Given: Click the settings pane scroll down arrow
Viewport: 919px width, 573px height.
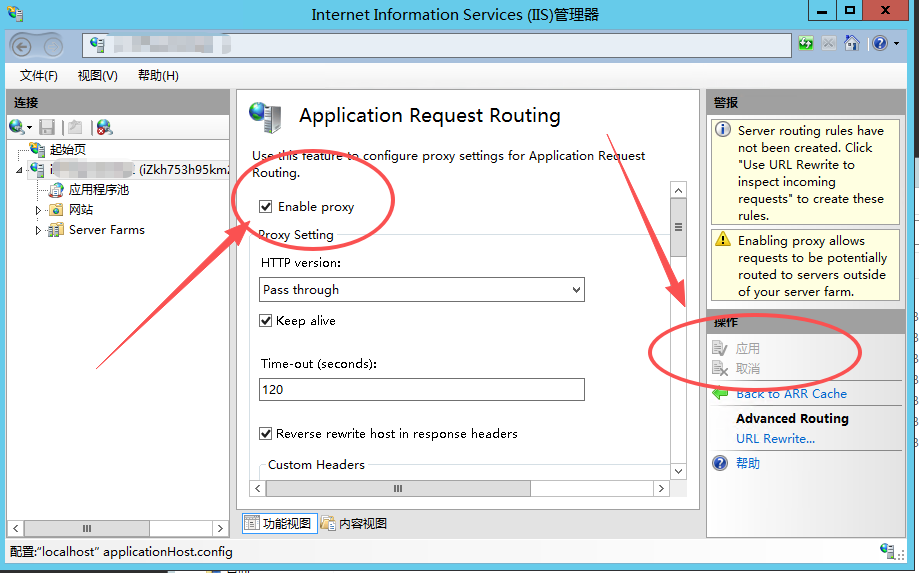Looking at the screenshot, I should [678, 471].
